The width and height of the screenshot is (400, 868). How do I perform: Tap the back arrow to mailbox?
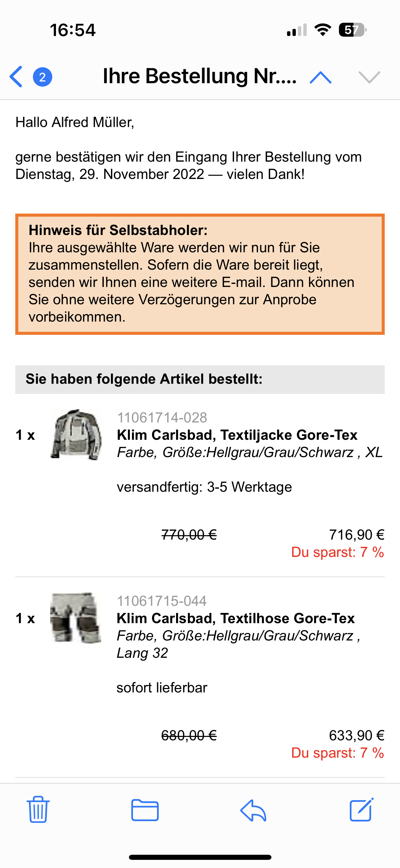[16, 77]
